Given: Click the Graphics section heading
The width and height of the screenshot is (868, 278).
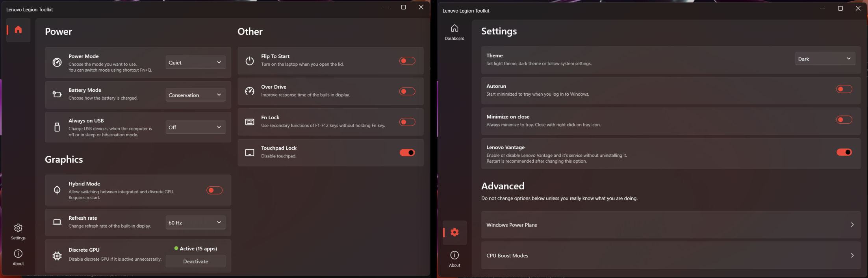Looking at the screenshot, I should pos(64,159).
